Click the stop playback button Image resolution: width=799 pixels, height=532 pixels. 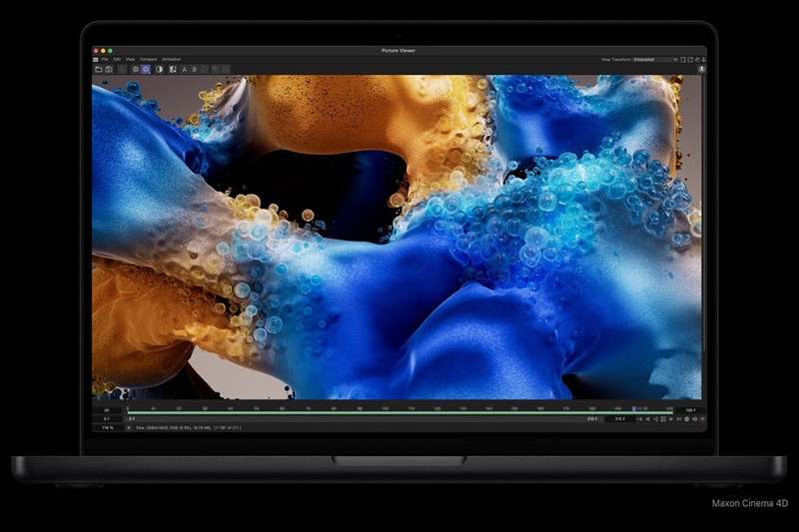pos(663,419)
